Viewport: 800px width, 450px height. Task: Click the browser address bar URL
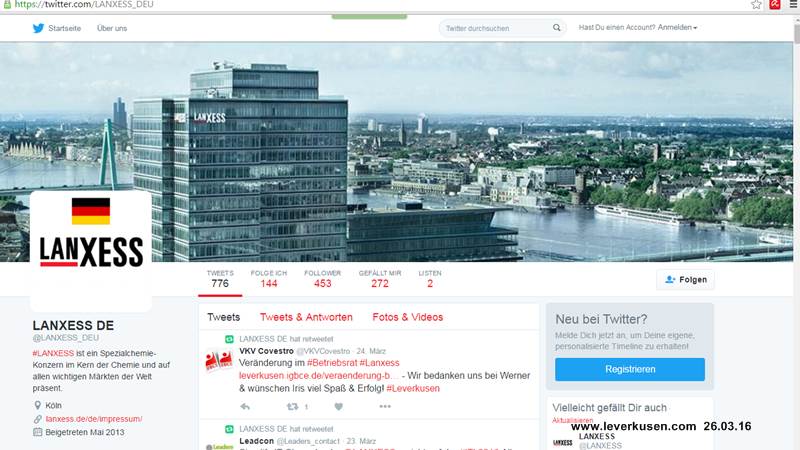tap(84, 5)
